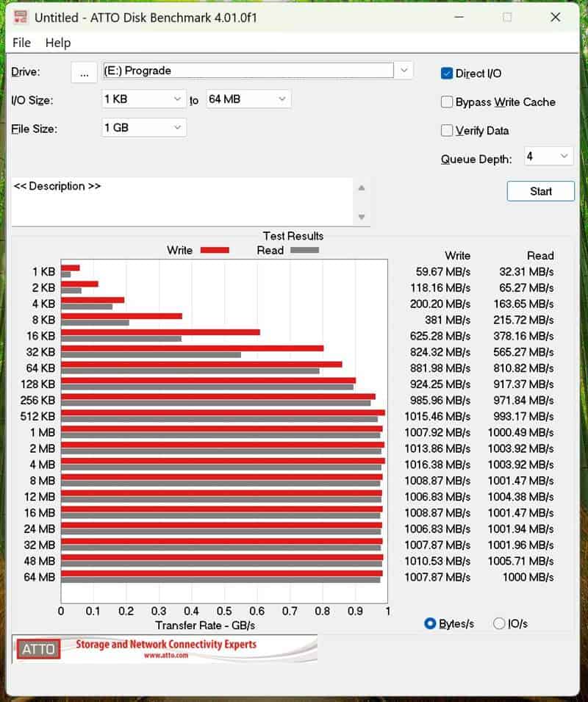Expand the Drive selection dropdown
The image size is (588, 702).
[404, 71]
